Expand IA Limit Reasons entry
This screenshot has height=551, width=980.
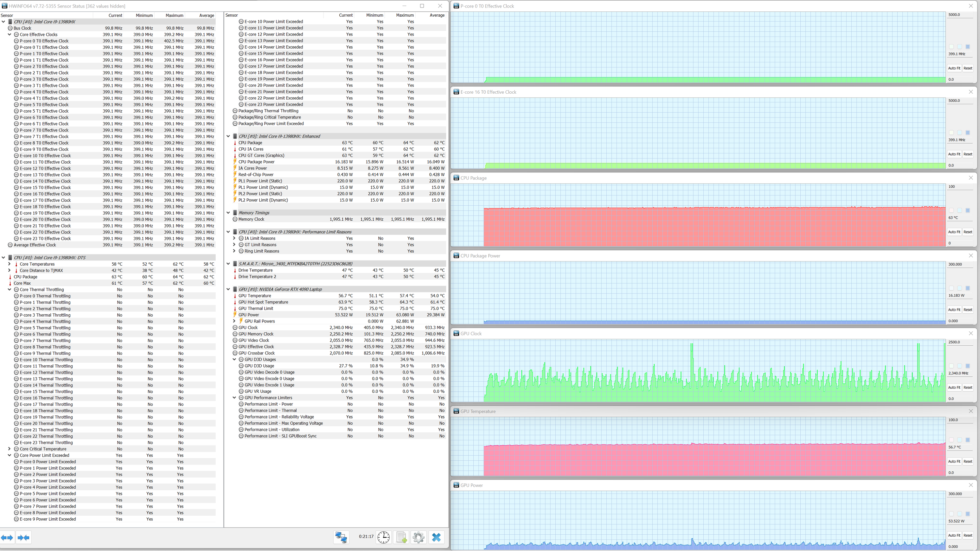(x=234, y=238)
